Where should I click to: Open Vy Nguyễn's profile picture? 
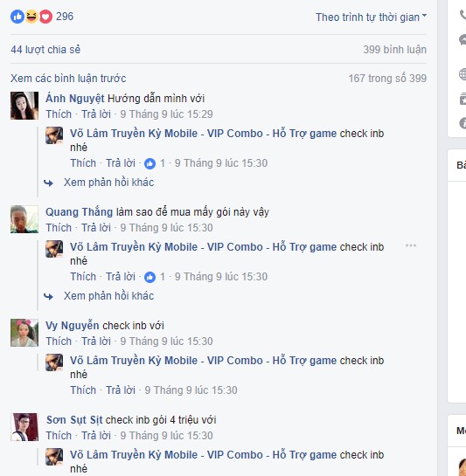[24, 333]
